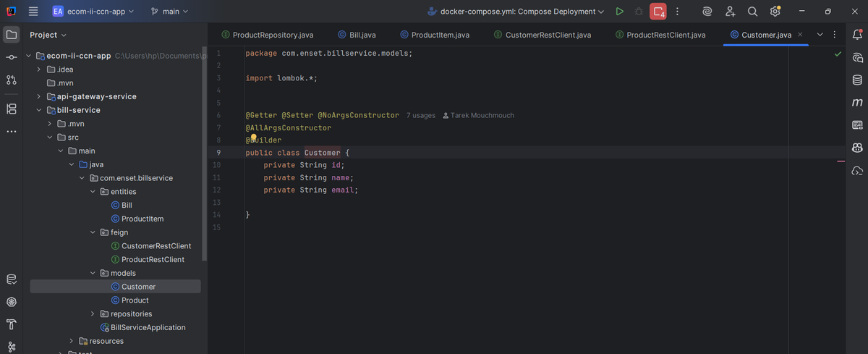Select CustomerRestClient in project tree
This screenshot has height=354, width=868.
point(151,246)
